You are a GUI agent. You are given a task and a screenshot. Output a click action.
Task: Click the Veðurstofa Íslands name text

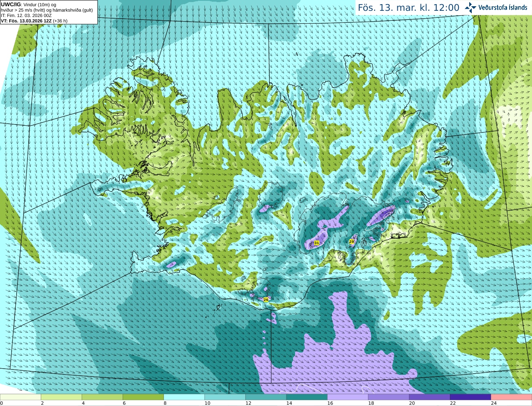coord(502,7)
